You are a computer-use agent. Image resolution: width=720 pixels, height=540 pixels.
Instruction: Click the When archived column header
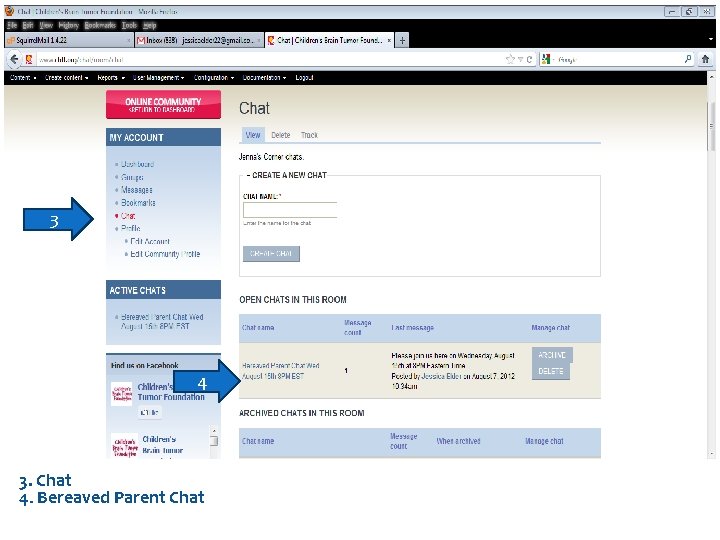pos(458,441)
